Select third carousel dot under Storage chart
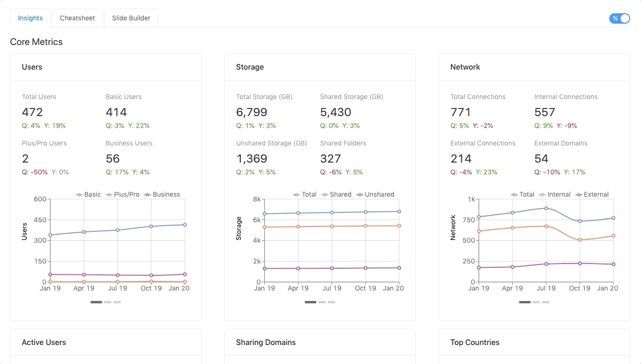The image size is (641, 364). pos(331,302)
